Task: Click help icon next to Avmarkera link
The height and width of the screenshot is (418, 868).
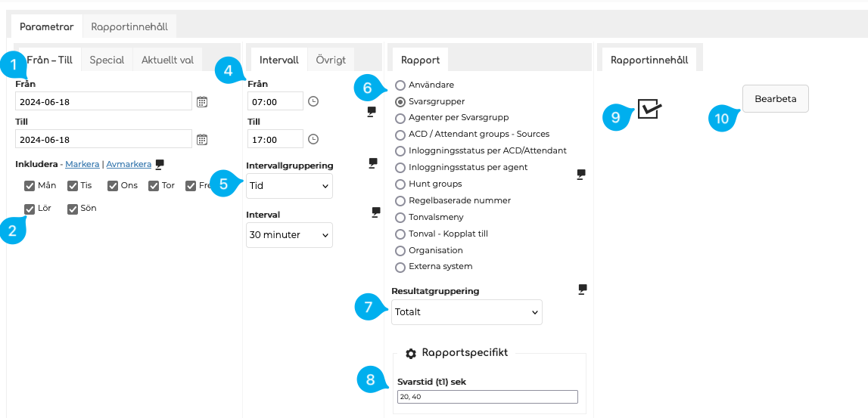Action: pos(160,164)
